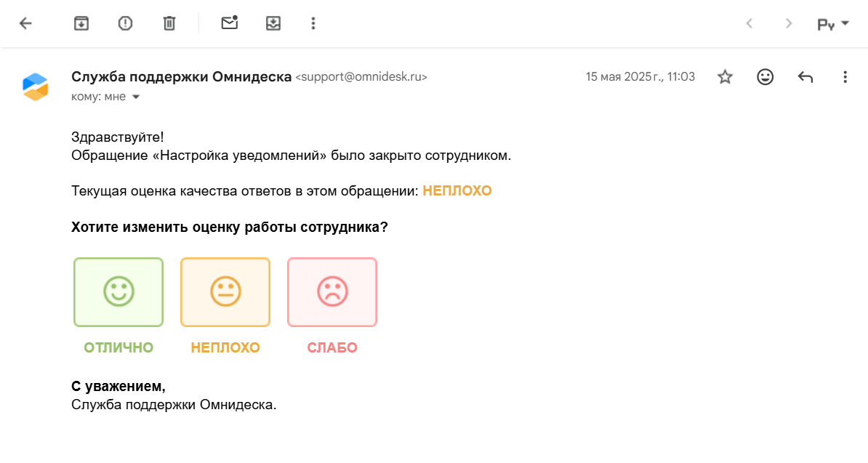The height and width of the screenshot is (463, 868).
Task: Click the Omnidesk sender avatar
Action: tap(36, 86)
